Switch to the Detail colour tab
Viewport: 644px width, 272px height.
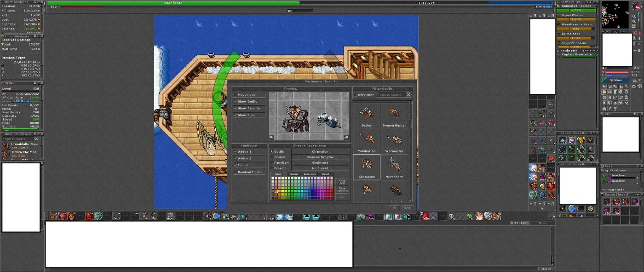[326, 174]
